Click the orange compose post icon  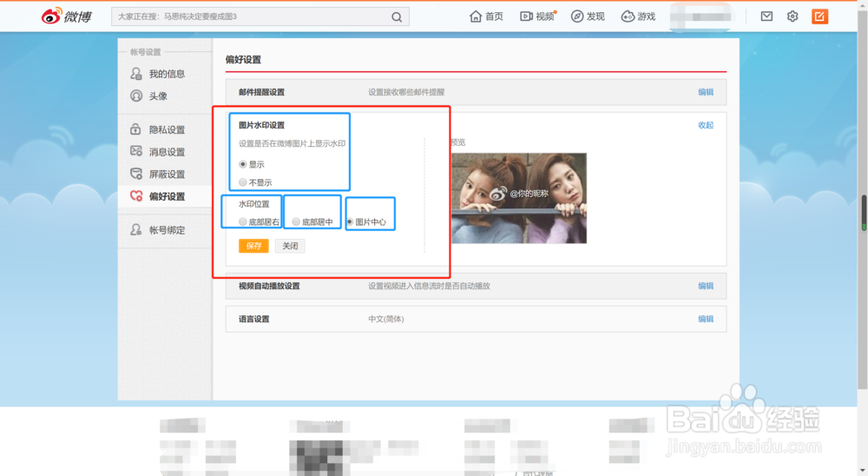point(819,17)
